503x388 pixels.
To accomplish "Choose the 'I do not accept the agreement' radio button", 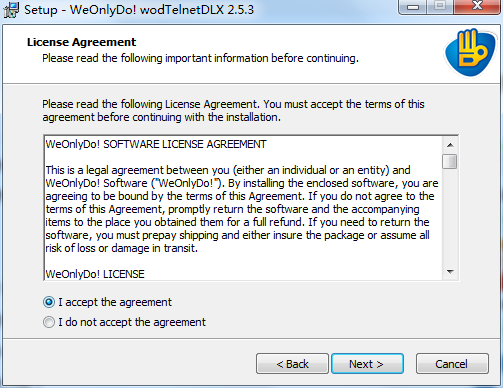I will pos(49,322).
